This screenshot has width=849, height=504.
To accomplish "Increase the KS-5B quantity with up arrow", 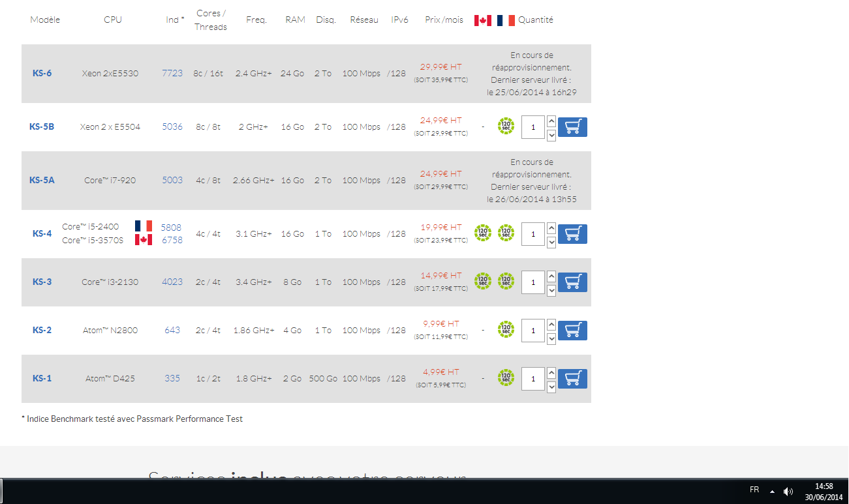I will point(551,121).
